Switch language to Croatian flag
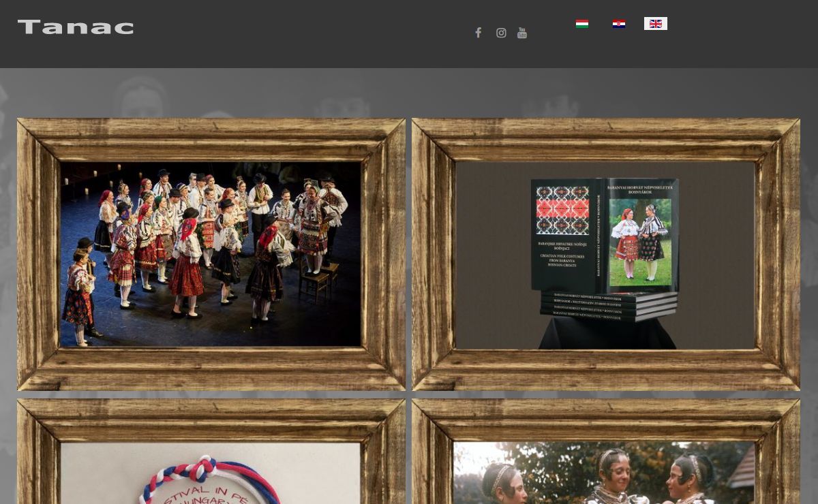The image size is (818, 504). coord(619,24)
